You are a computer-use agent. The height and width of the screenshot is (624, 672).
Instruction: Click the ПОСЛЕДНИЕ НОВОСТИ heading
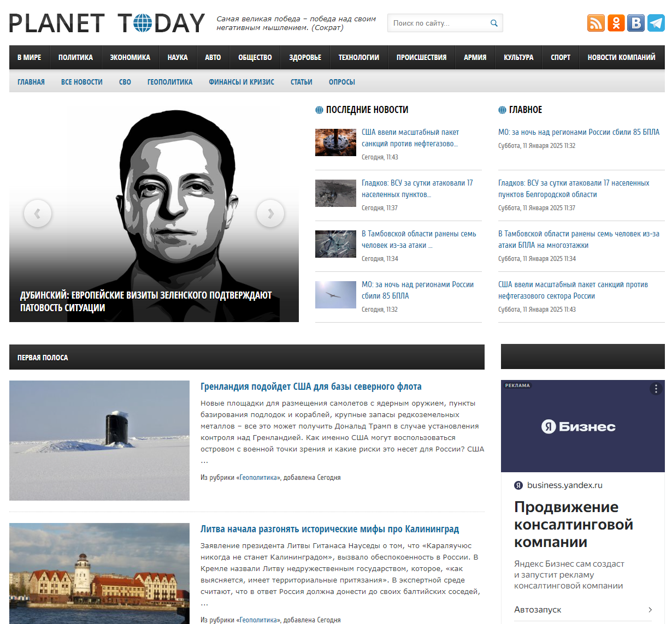pyautogui.click(x=367, y=110)
